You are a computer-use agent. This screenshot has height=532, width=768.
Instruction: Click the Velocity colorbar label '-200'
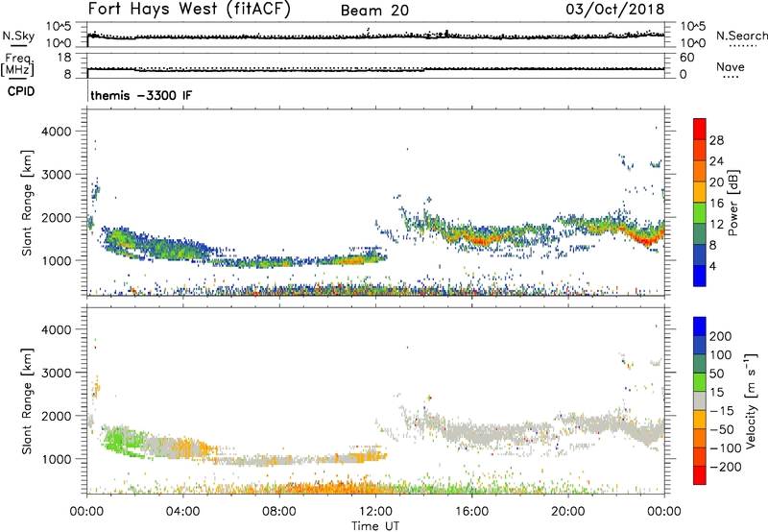point(726,467)
